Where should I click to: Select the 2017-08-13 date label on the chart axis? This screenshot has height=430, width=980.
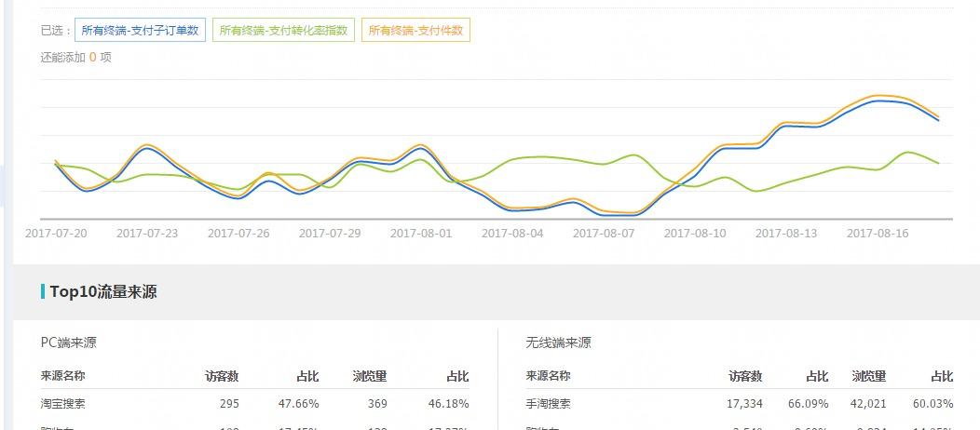click(x=786, y=234)
